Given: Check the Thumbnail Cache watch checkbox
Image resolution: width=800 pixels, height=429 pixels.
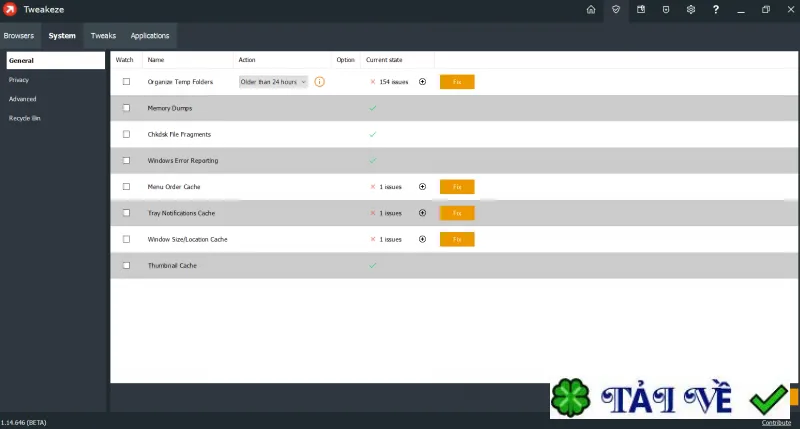Looking at the screenshot, I should point(127,265).
